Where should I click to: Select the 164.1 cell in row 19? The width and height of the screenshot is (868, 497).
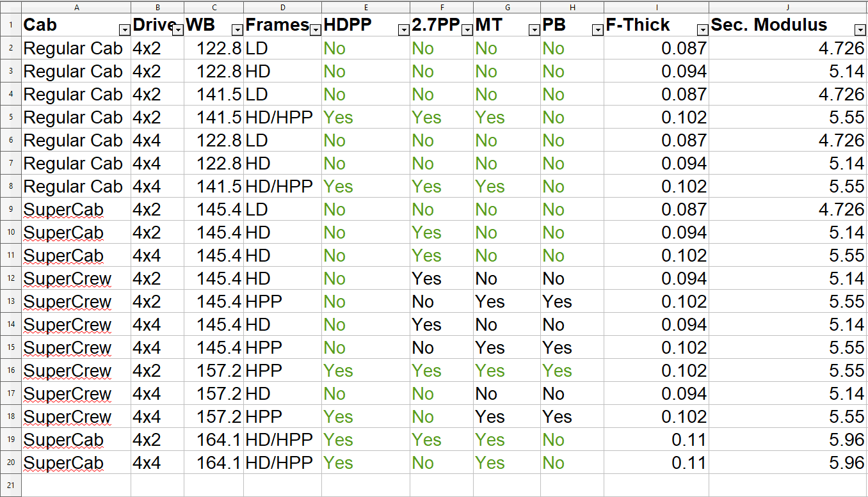[x=214, y=440]
